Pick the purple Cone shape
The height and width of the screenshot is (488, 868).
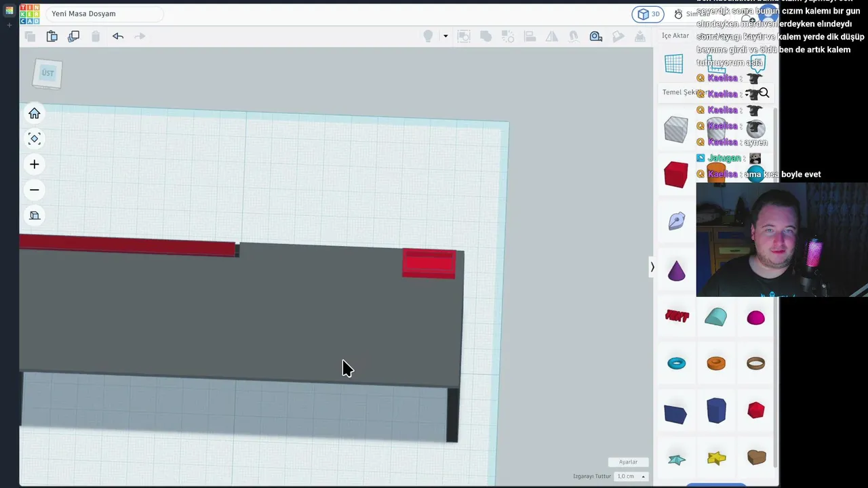tap(676, 270)
